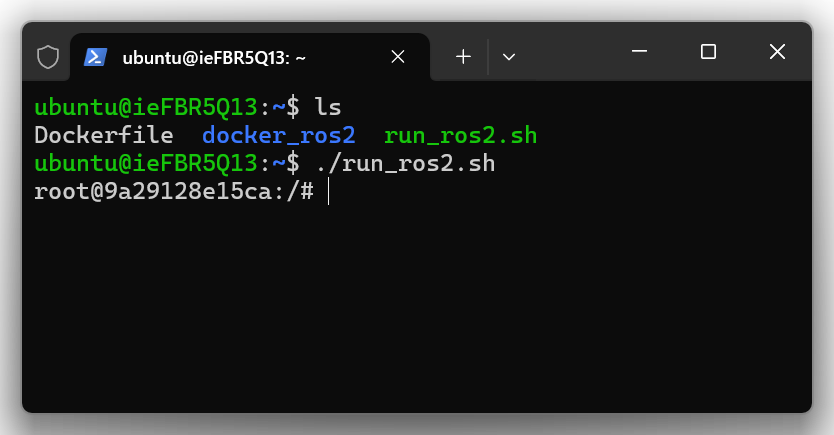This screenshot has height=435, width=834.
Task: Expand the new tab profile dropdown
Action: [x=509, y=57]
